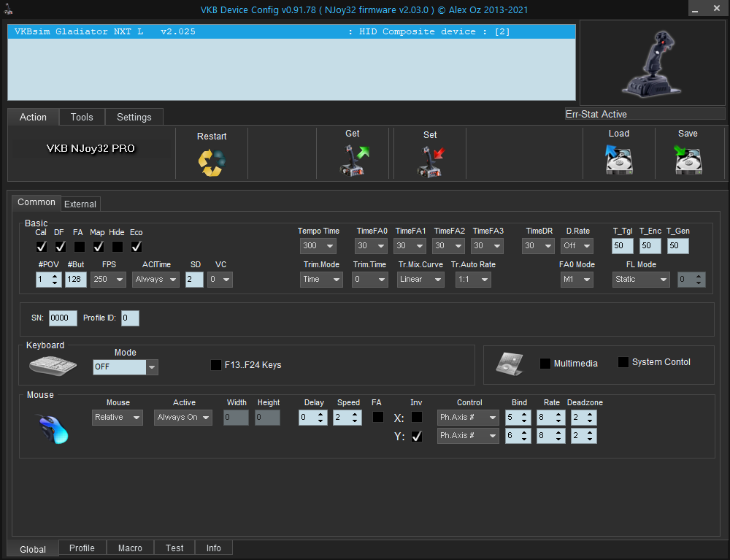
Task: Select the Action tab
Action: click(x=33, y=117)
